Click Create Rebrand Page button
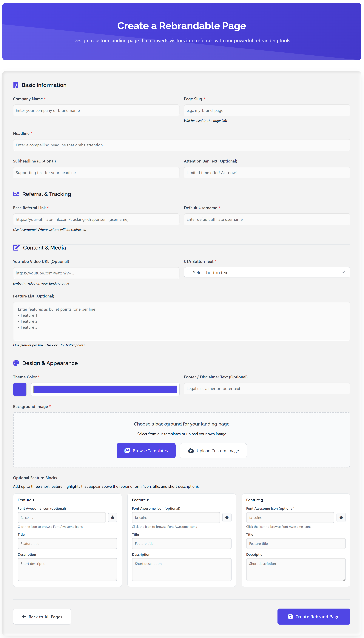 [314, 616]
